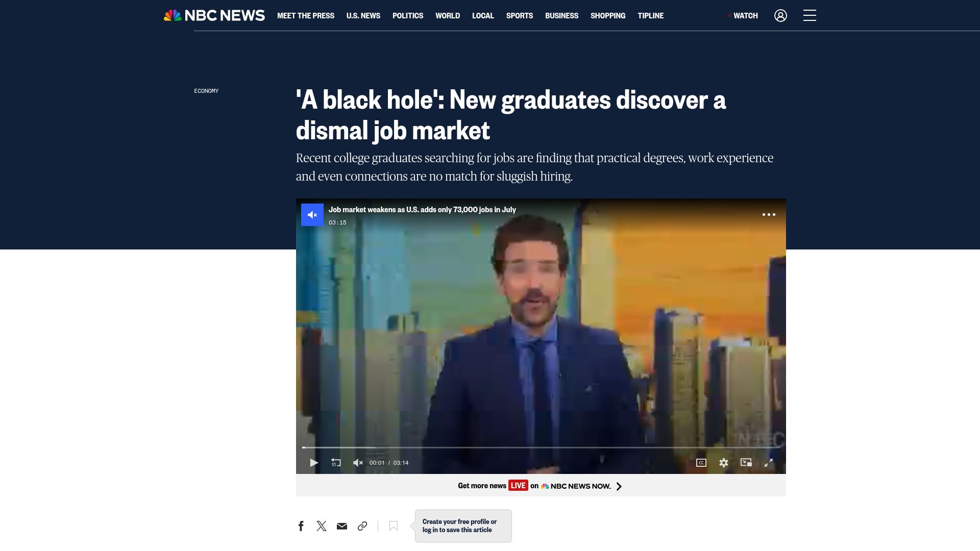Rewind the video 10 seconds

[336, 463]
